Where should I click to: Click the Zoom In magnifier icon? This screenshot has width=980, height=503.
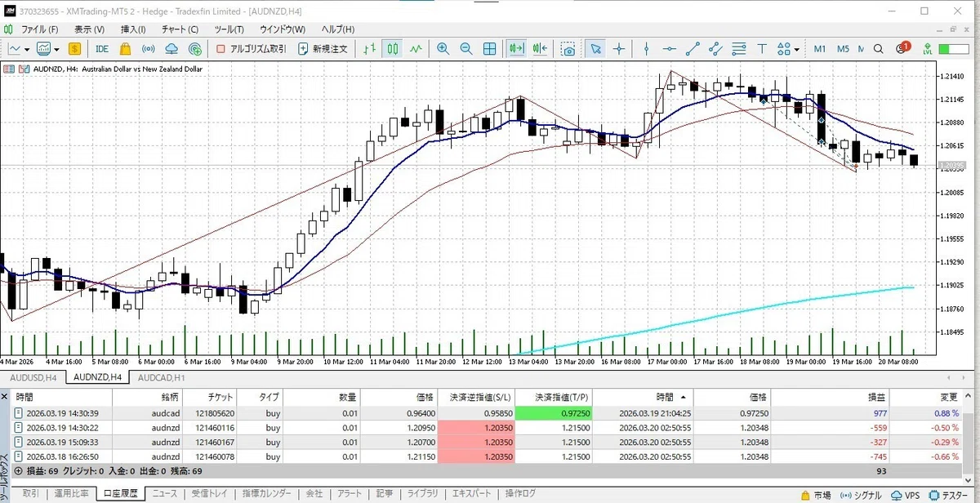coord(443,48)
